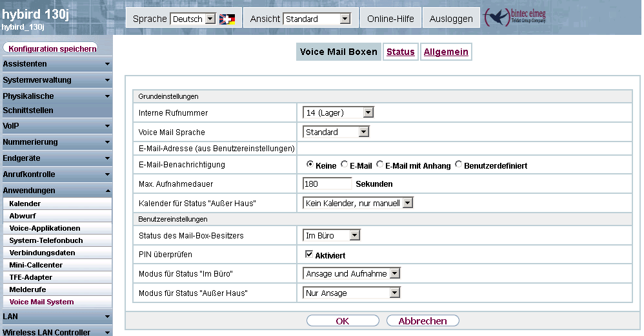644x336 pixels.
Task: Open the Sprache dropdown
Action: 193,19
